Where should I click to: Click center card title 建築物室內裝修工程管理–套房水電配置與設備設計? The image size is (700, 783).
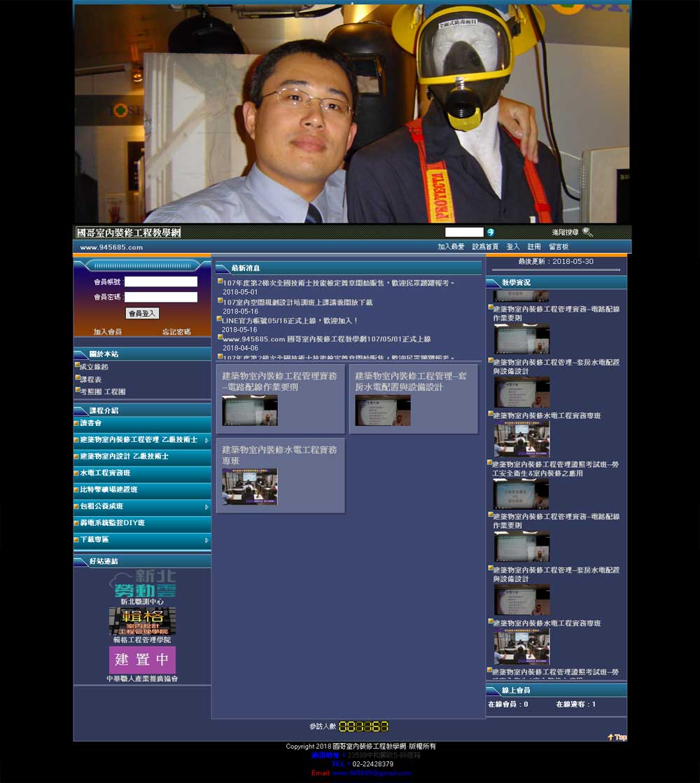pyautogui.click(x=411, y=382)
